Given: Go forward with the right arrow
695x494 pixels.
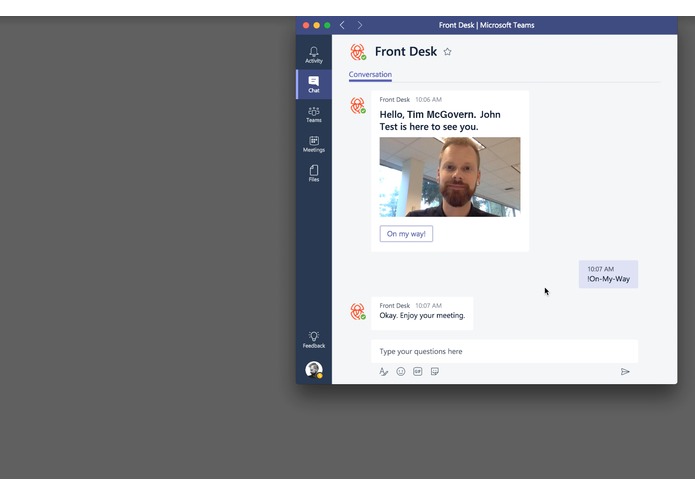Looking at the screenshot, I should [359, 25].
